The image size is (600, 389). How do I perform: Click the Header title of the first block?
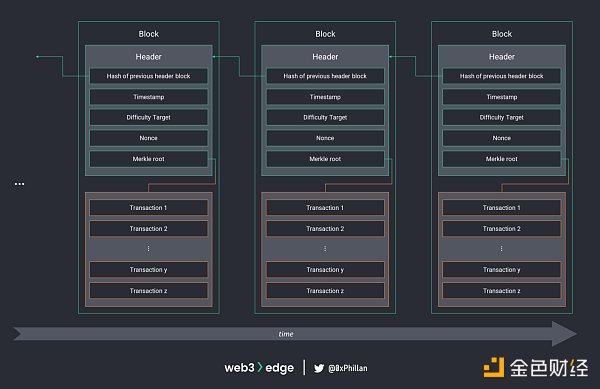(148, 57)
